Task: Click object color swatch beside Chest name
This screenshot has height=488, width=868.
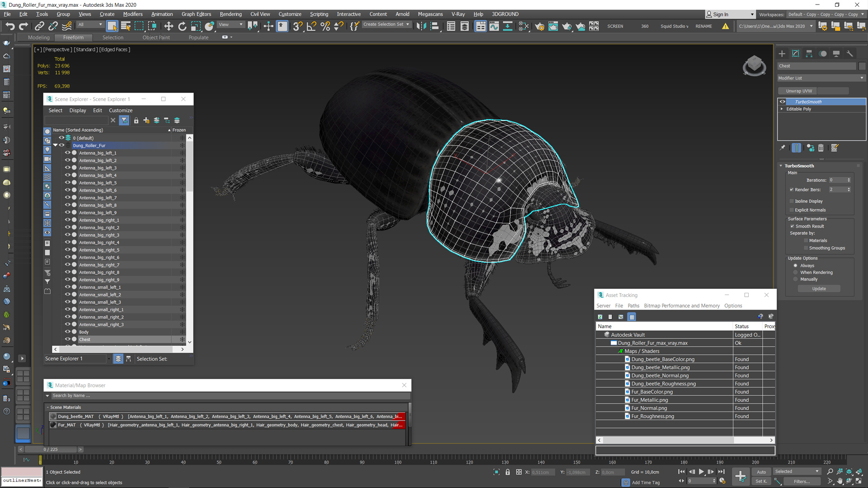Action: click(862, 66)
